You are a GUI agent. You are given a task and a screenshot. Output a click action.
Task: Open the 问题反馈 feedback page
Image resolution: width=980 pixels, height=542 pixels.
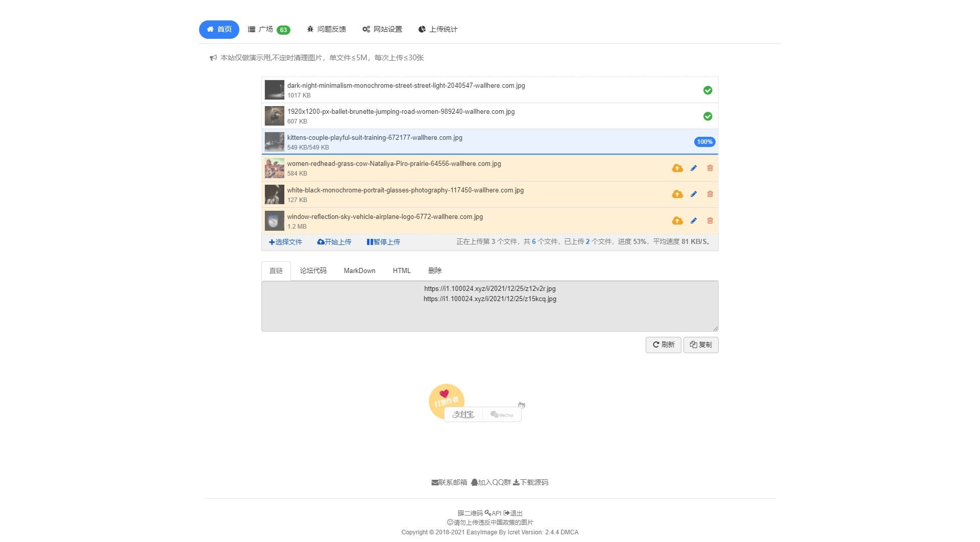tap(326, 29)
